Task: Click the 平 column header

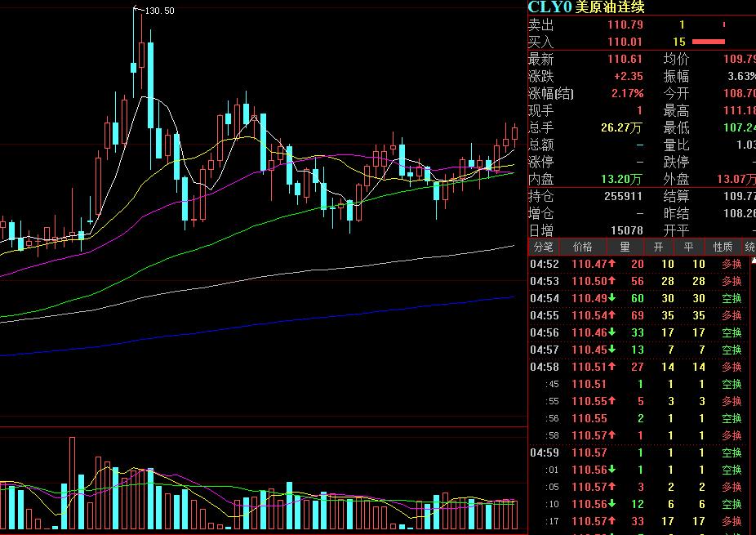Action: pyautogui.click(x=688, y=247)
